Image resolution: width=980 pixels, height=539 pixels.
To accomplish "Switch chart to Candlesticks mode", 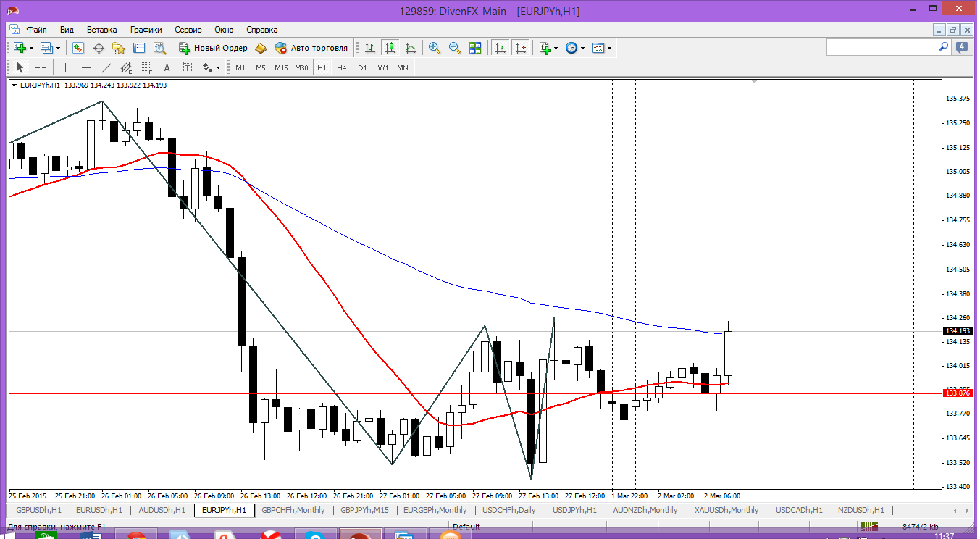I will point(390,48).
